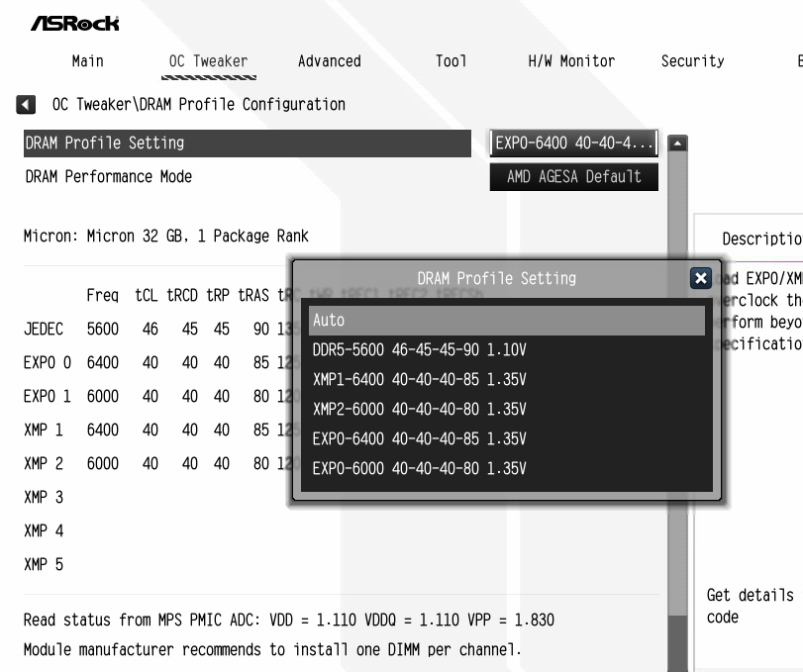The height and width of the screenshot is (672, 803).
Task: Click the Freq column header
Action: pos(102,295)
